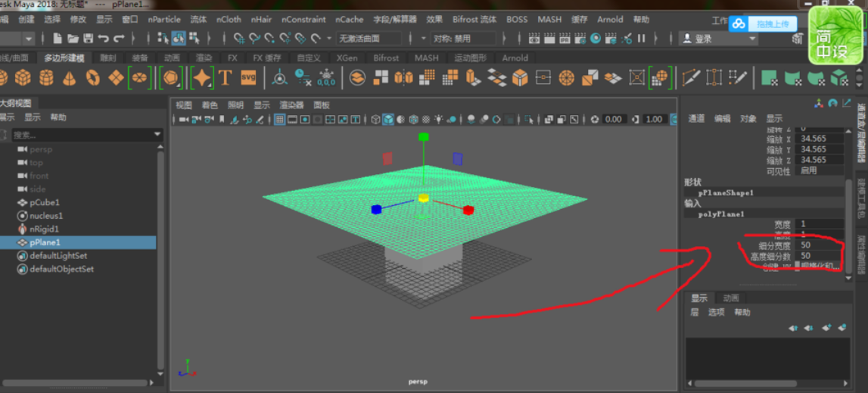Toggle textured display in viewport

[x=426, y=119]
